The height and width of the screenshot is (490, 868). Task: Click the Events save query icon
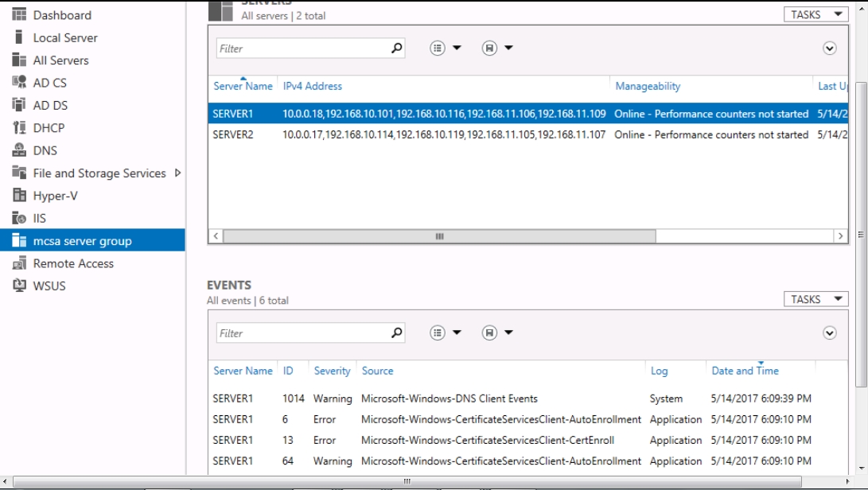point(489,332)
